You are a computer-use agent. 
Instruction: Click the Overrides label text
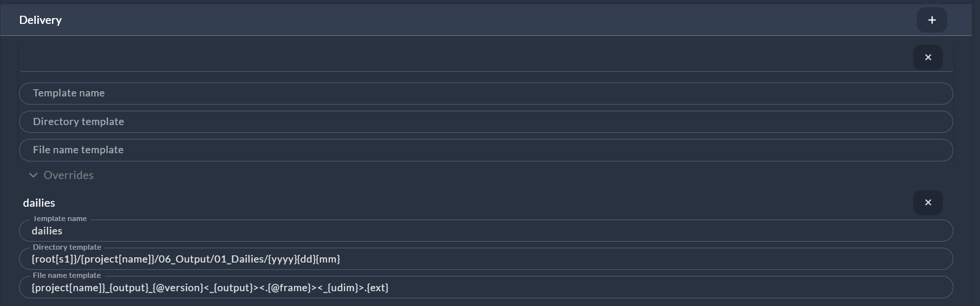pos(68,175)
